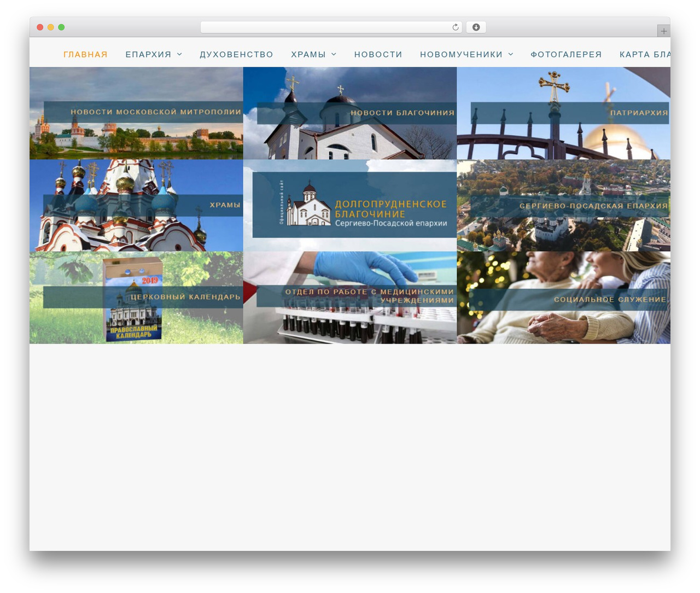This screenshot has height=593, width=700.
Task: Open the ФОТОГАЛЕРЕЯ menu item
Action: [566, 55]
